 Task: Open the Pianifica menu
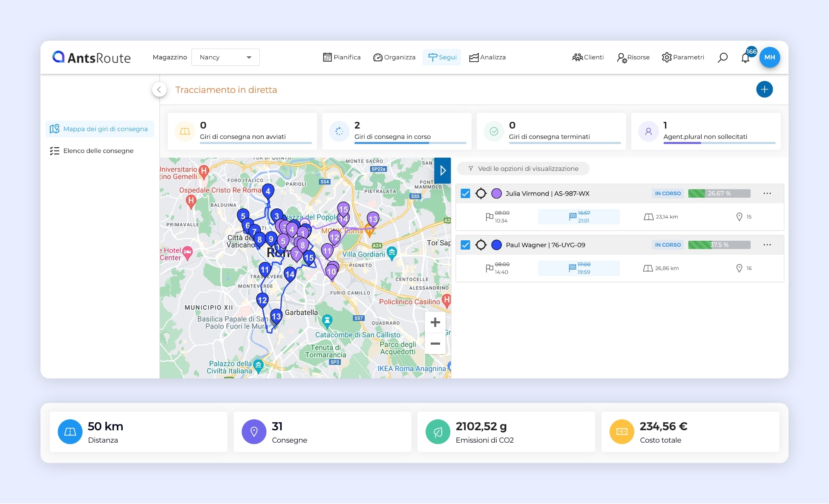point(342,58)
